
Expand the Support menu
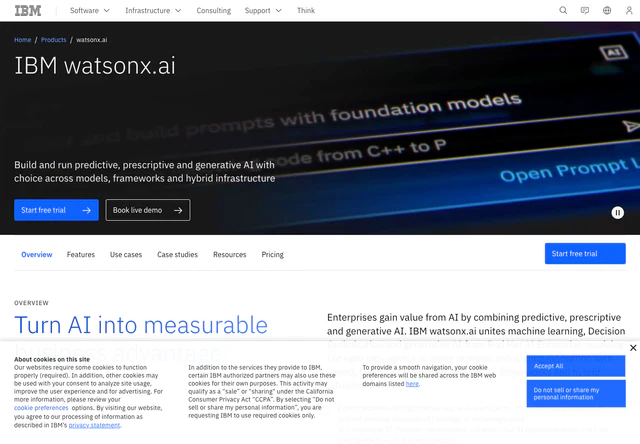[263, 11]
